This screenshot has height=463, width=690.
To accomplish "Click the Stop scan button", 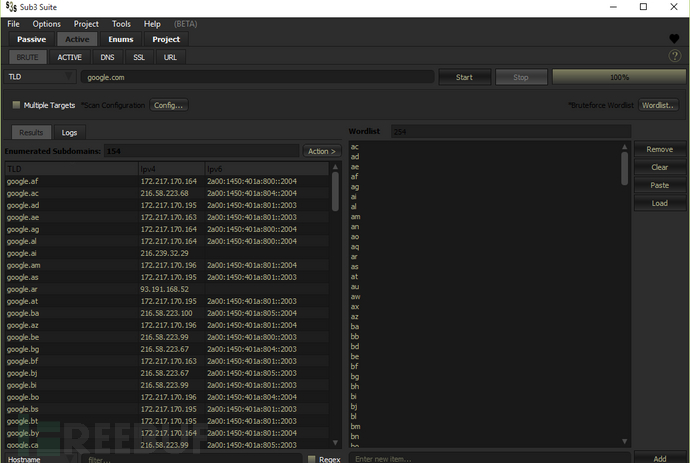I will [x=521, y=77].
